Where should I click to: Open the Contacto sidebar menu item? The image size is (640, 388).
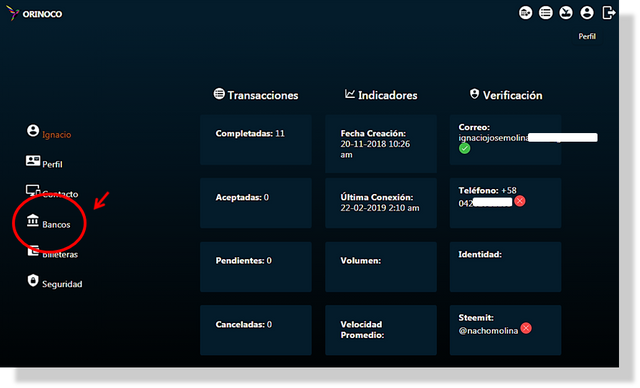click(60, 194)
